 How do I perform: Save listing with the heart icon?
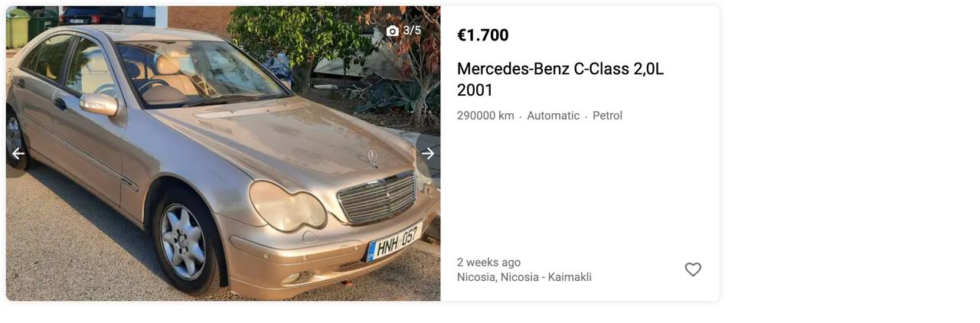click(693, 269)
